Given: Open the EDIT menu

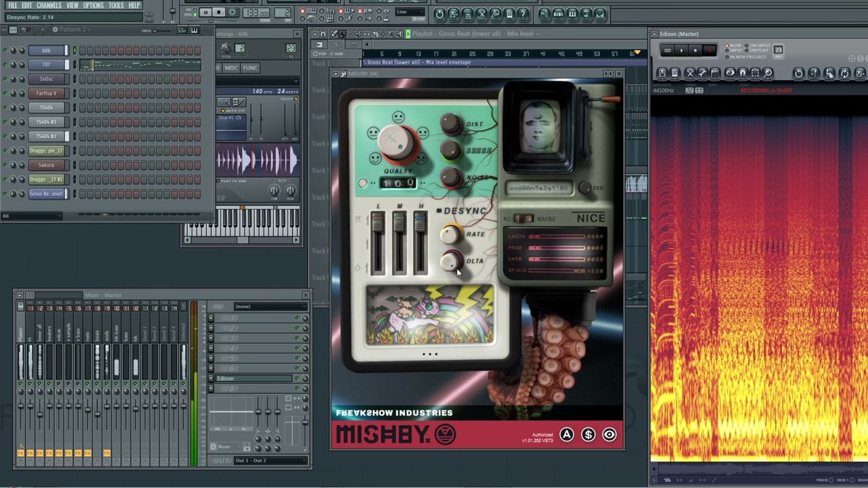Looking at the screenshot, I should tap(26, 5).
